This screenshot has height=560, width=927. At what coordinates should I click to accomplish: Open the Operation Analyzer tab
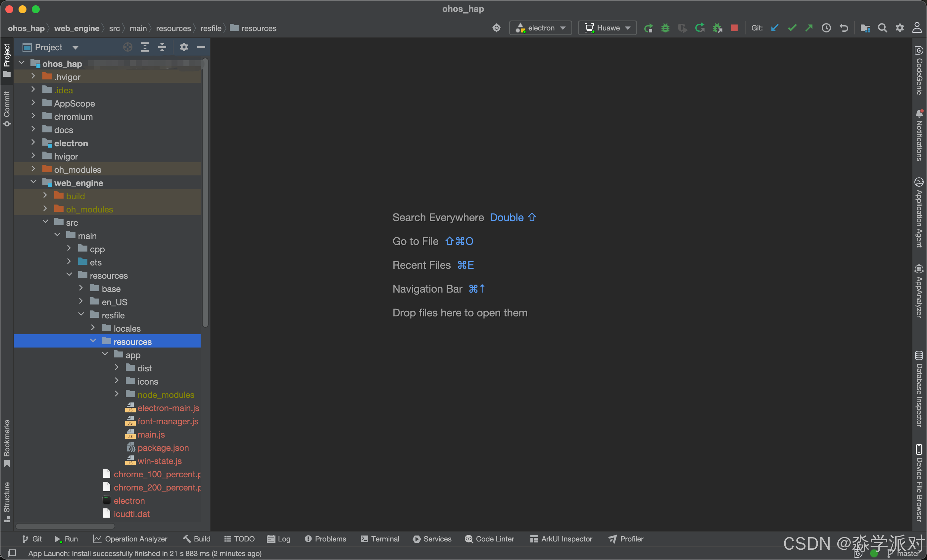130,539
